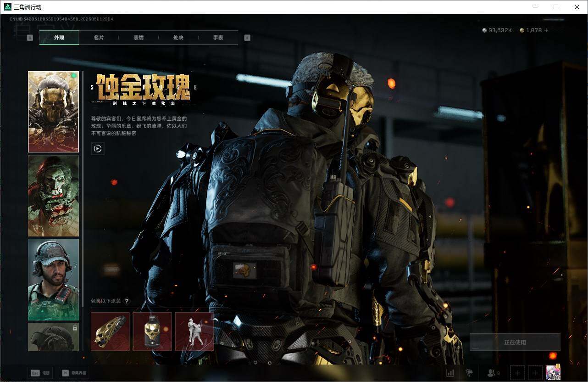The height and width of the screenshot is (382, 588).
Task: Click the Delta Force app logo
Action: click(7, 7)
